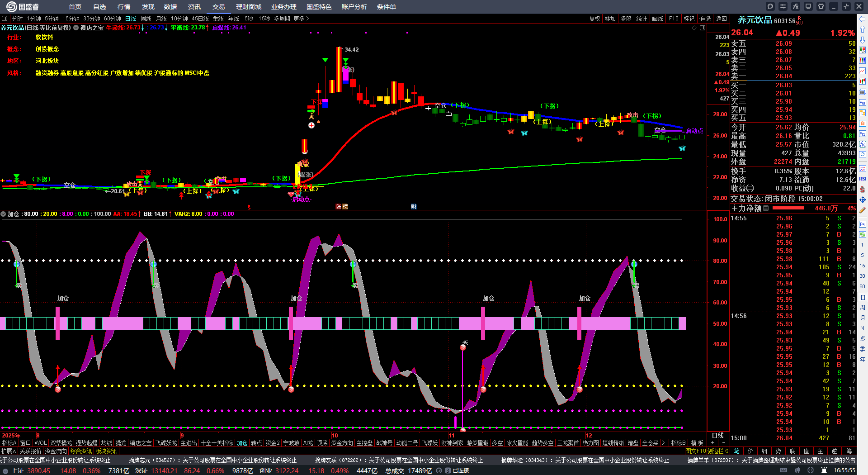
Task: Click the pink 加仓 bar above December
Action: [x=579, y=323]
